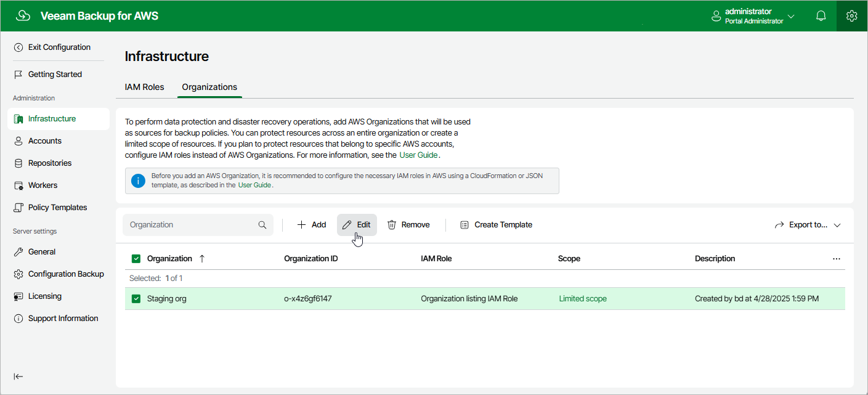Click the Create Template button
This screenshot has width=868, height=395.
pyautogui.click(x=497, y=225)
